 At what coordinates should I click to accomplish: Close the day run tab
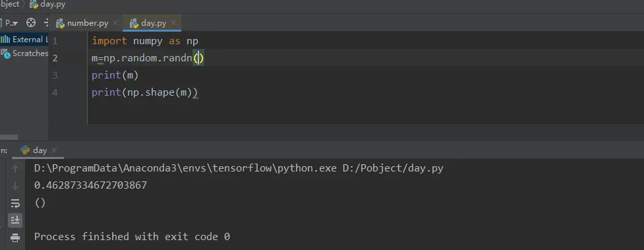coord(54,150)
